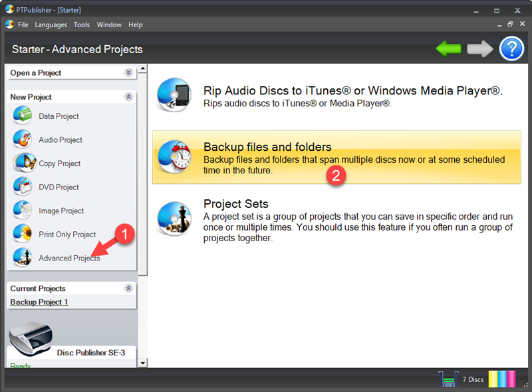Open the File menu

pyautogui.click(x=23, y=25)
